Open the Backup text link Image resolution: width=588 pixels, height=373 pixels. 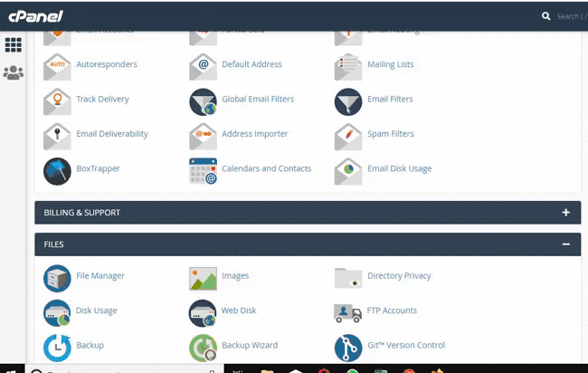tap(90, 345)
